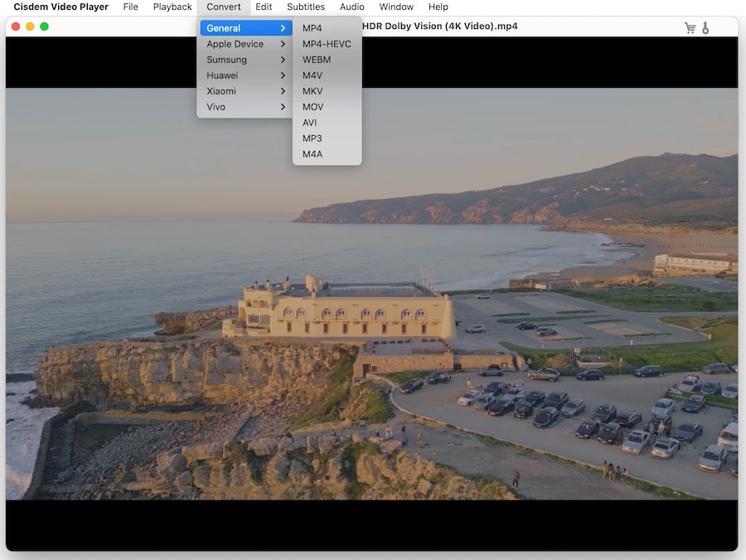Open the Subtitles menu

click(x=306, y=7)
